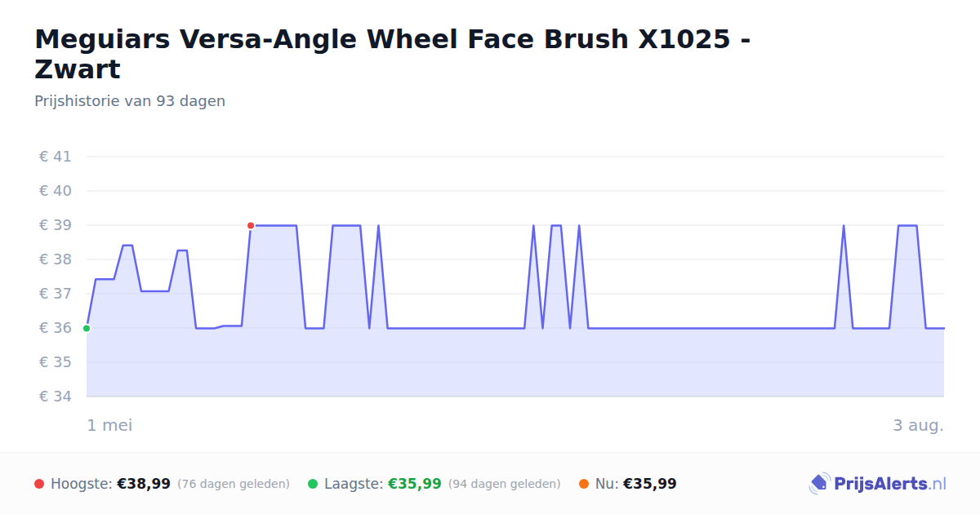Click the green lowest-price marker on chart
Image resolution: width=980 pixels, height=514 pixels.
(x=87, y=328)
